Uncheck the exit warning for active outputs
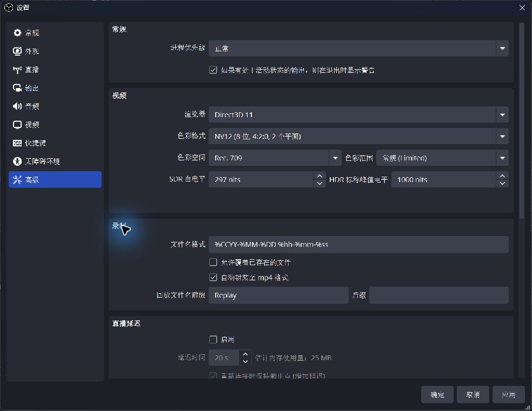This screenshot has height=411, width=532. (x=213, y=70)
